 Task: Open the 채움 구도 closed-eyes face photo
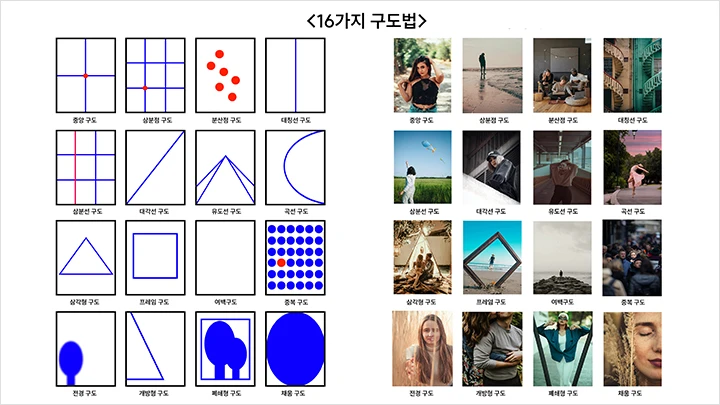point(632,349)
